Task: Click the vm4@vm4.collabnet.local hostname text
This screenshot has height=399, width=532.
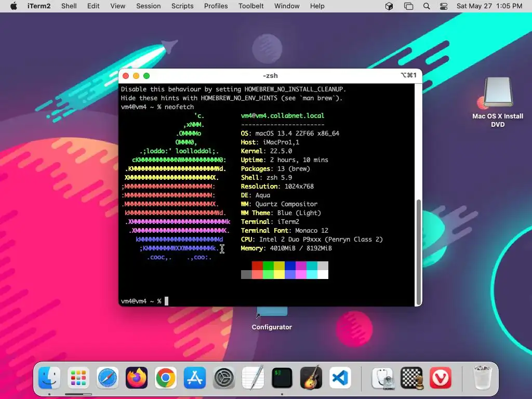Action: [283, 116]
